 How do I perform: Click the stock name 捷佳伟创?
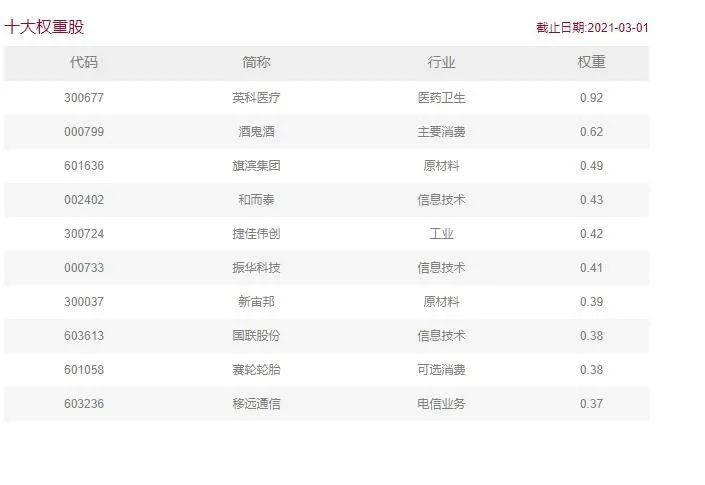coord(256,234)
